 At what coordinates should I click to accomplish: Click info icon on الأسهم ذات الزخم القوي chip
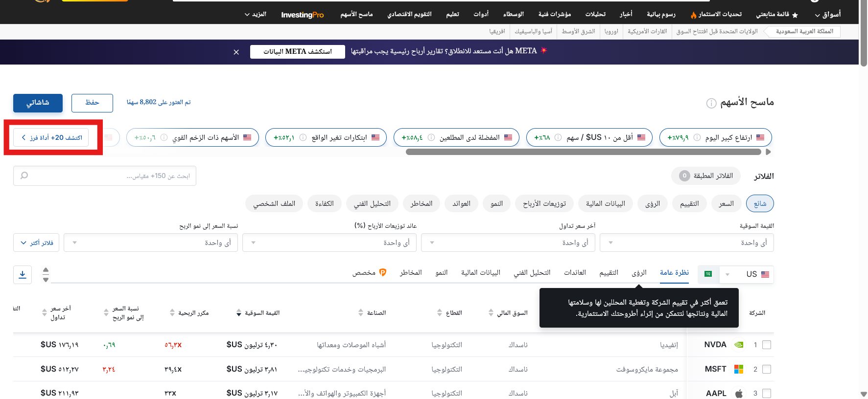pos(164,137)
